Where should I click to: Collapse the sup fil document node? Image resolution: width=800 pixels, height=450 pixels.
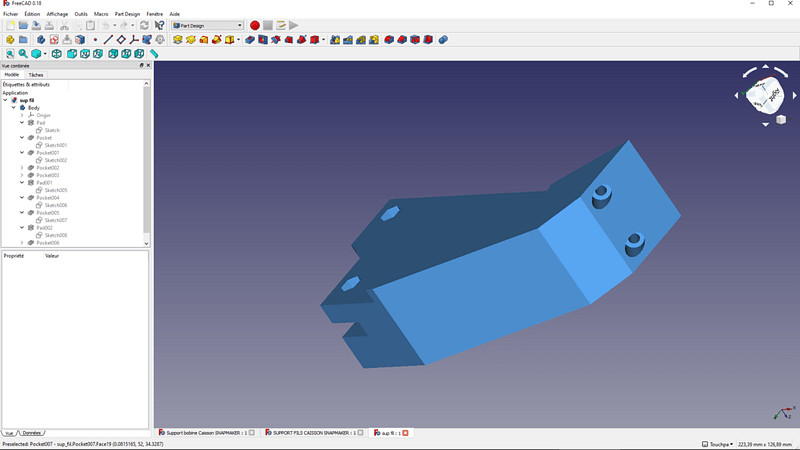(6, 101)
